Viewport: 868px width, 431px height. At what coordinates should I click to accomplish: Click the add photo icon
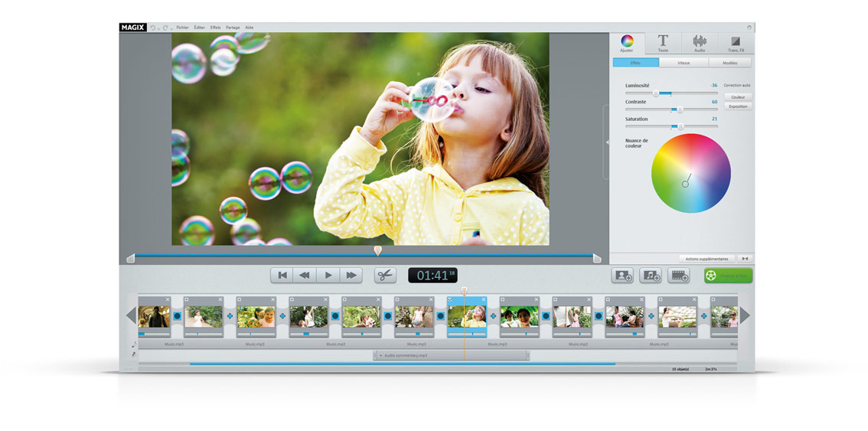pos(623,276)
